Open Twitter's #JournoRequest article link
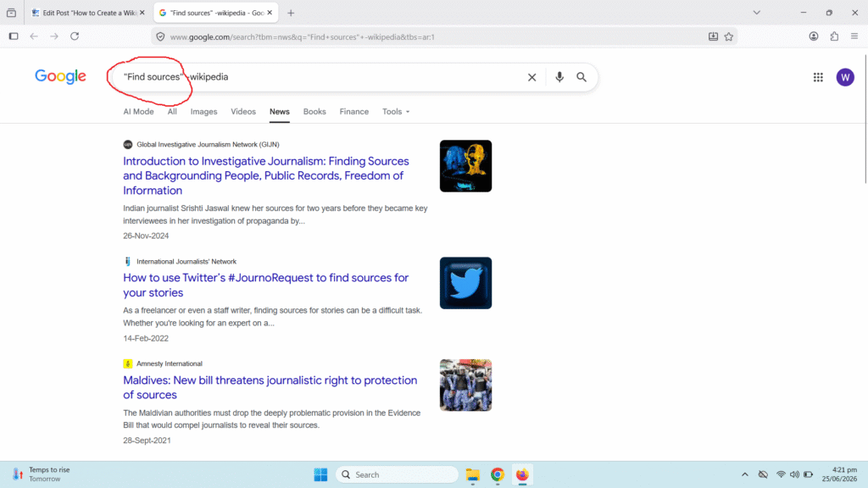The image size is (868, 488). tap(265, 285)
